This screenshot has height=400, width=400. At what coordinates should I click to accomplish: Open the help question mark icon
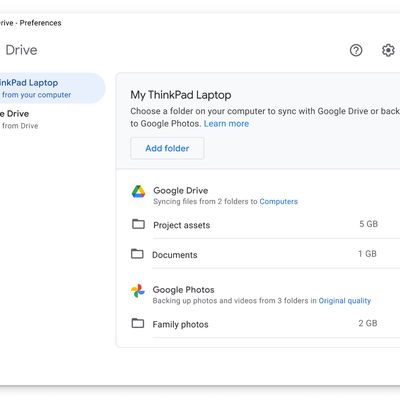pos(356,50)
